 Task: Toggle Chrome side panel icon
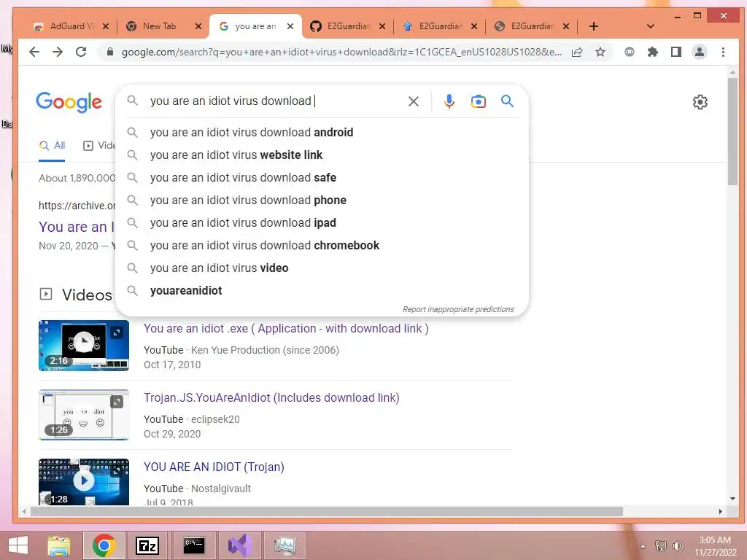point(676,52)
